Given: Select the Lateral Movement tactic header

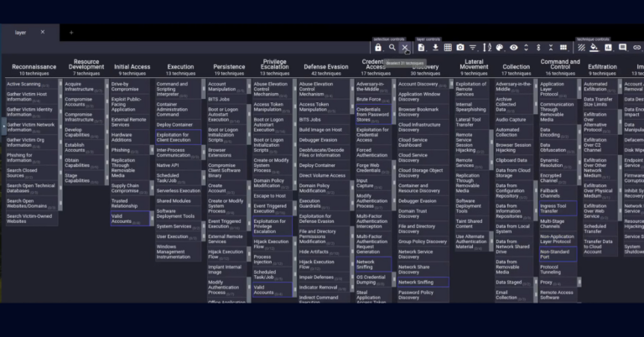Looking at the screenshot, I should [474, 65].
